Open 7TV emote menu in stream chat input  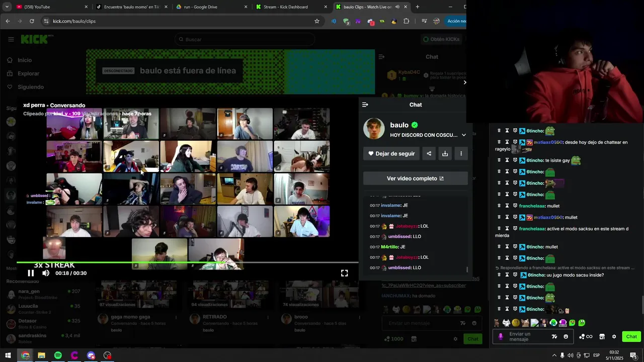(x=554, y=336)
